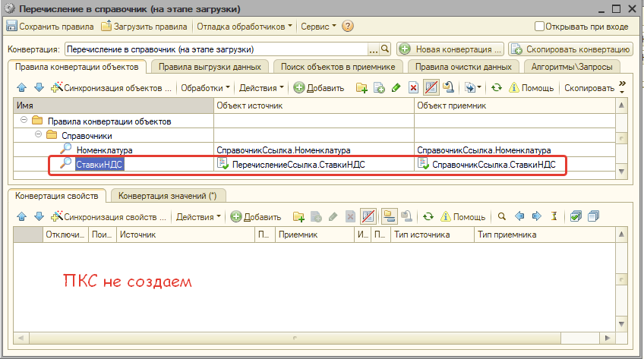This screenshot has height=359, width=644.
Task: Click the green pencil edit icon in object rules toolbar
Action: [396, 88]
